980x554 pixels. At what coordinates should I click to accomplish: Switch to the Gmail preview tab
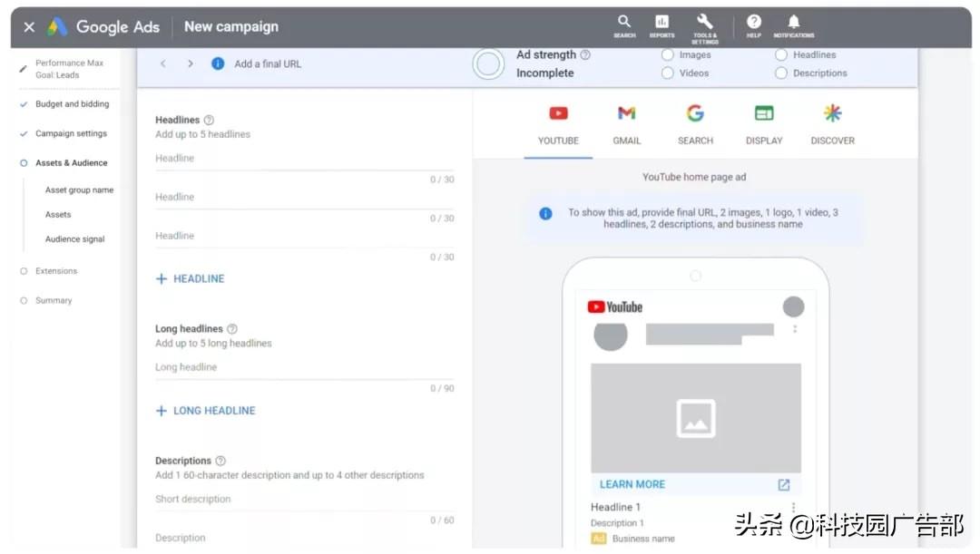pyautogui.click(x=626, y=125)
